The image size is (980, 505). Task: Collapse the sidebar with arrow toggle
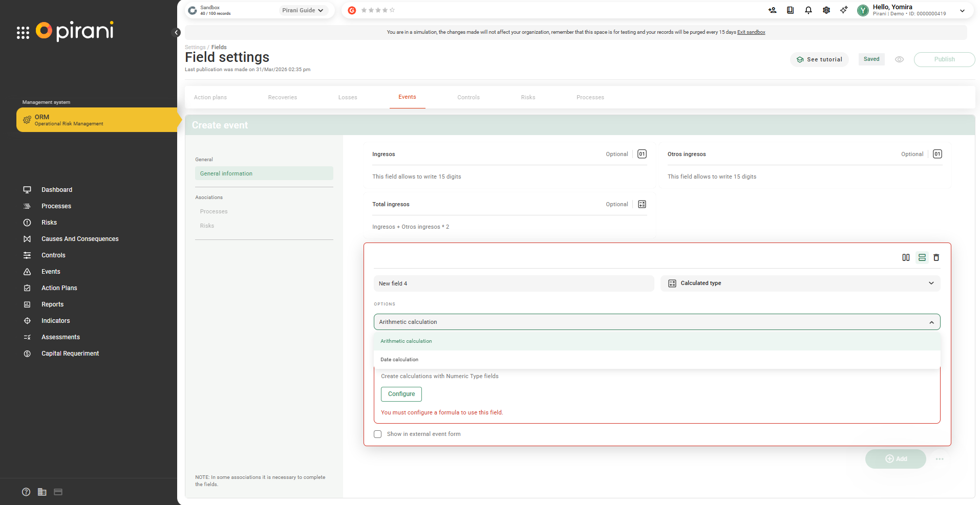[x=176, y=33]
